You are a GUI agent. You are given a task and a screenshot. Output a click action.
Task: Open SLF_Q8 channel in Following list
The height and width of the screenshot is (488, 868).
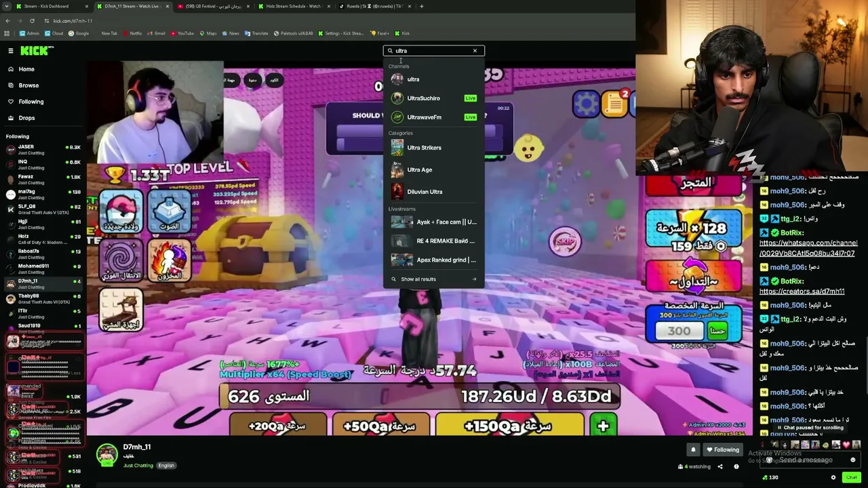(x=42, y=209)
